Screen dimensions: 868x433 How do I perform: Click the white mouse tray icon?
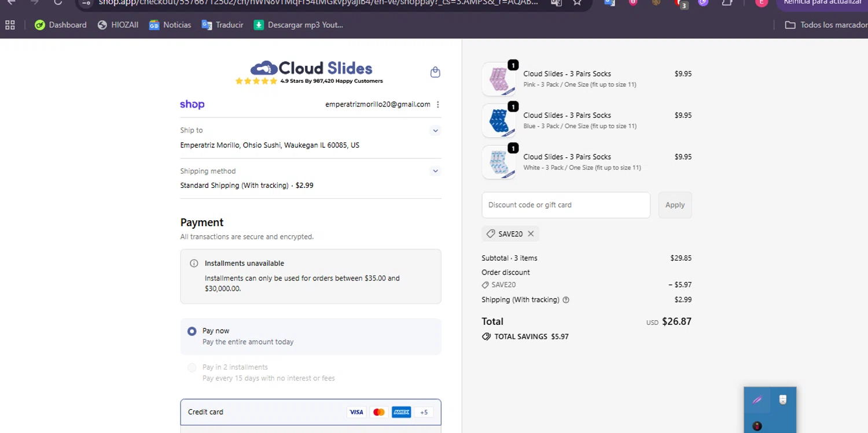coord(782,399)
